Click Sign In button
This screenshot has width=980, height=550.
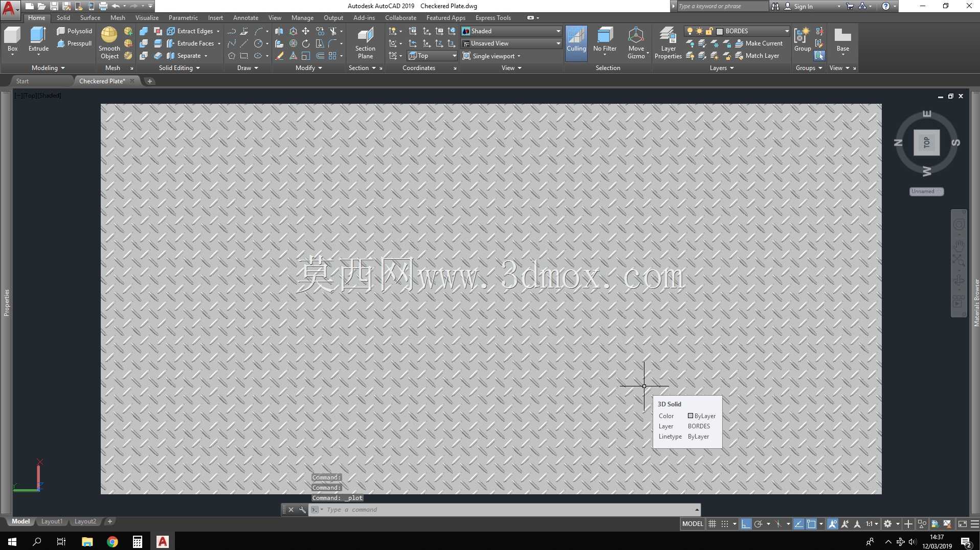(x=803, y=6)
